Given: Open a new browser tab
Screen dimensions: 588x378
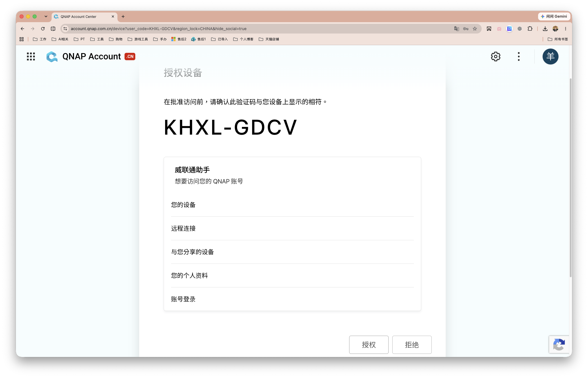Looking at the screenshot, I should (123, 16).
